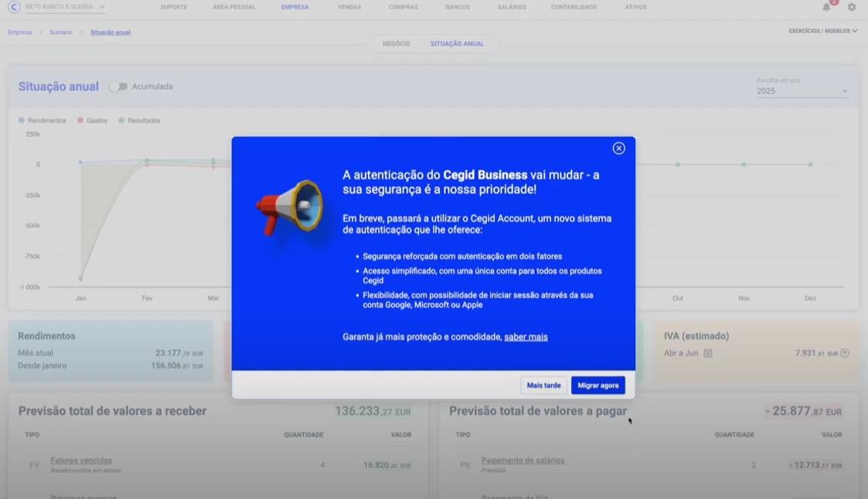Screen dimensions: 868x499
Task: Open the saber mais link
Action: coord(526,337)
